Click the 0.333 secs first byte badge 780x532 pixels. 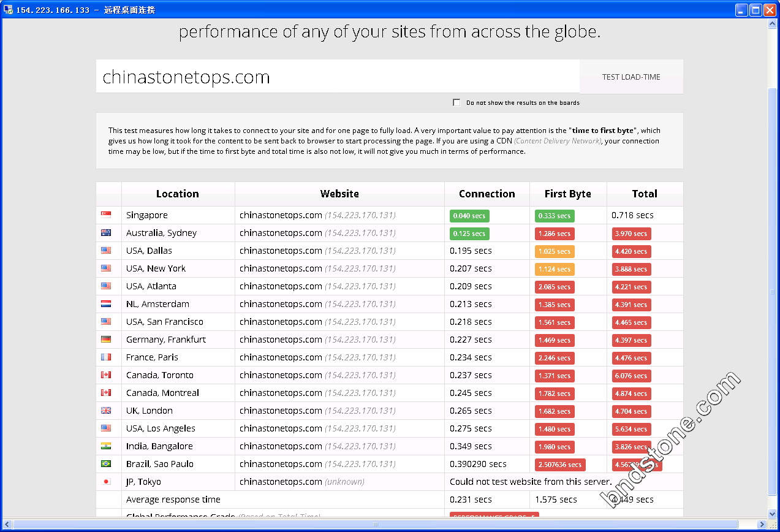[555, 216]
